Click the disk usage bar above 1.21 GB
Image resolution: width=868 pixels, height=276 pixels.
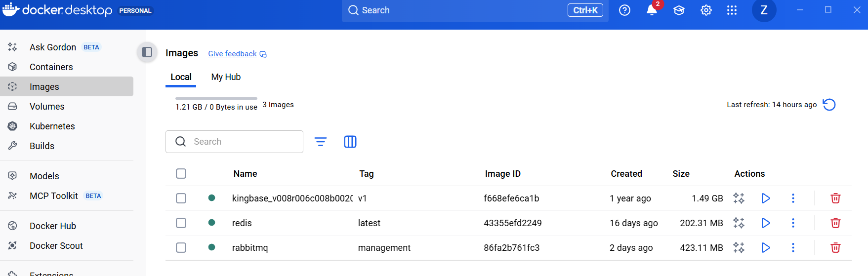[x=216, y=99]
